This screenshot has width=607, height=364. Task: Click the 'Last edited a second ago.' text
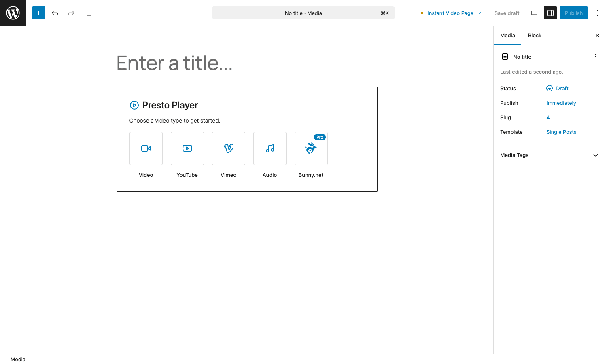(531, 72)
